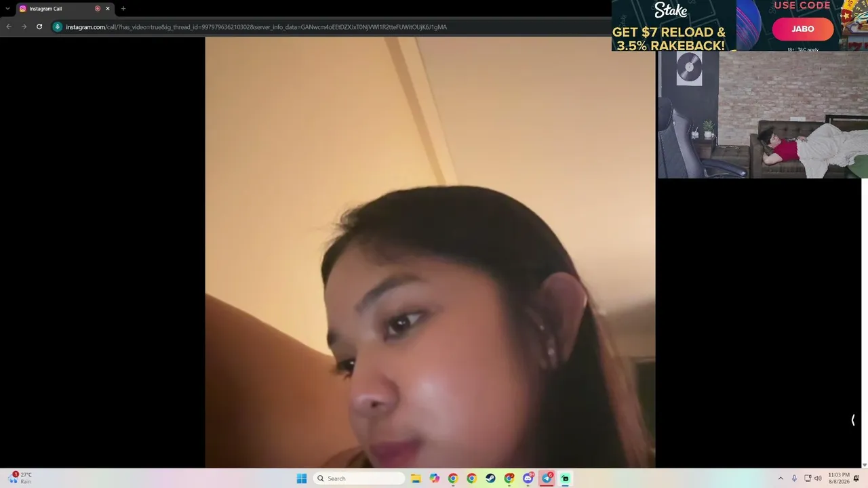
Task: Close the Instagram Call tab
Action: [107, 9]
